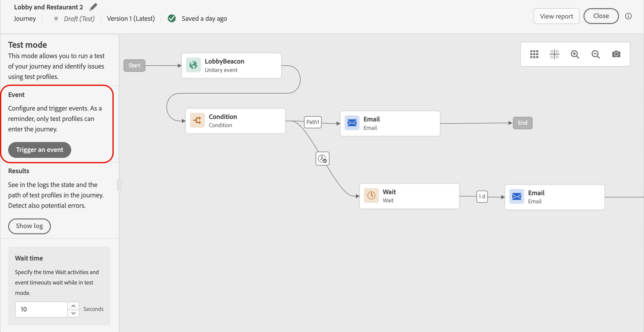
Task: Select the Wait activity clock icon
Action: [371, 195]
